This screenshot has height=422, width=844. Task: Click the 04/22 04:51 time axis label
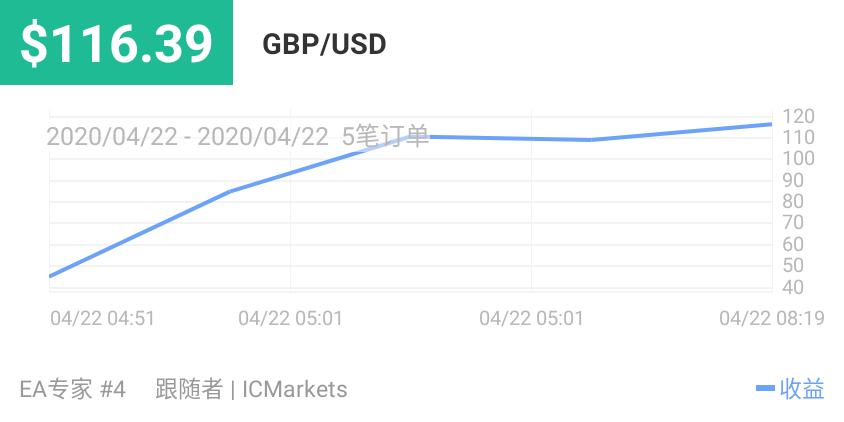102,318
